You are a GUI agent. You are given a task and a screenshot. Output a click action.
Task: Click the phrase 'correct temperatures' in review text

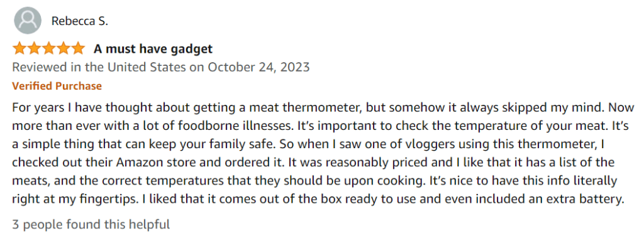[x=145, y=181]
